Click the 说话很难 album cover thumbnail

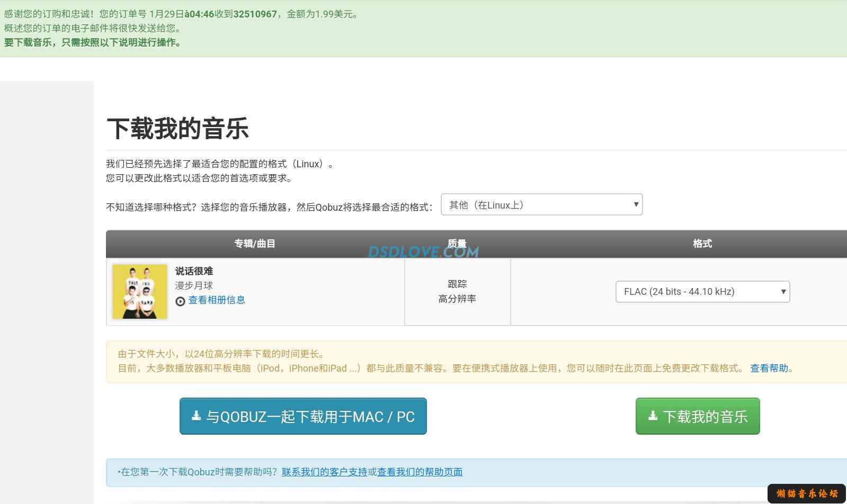[x=140, y=292]
